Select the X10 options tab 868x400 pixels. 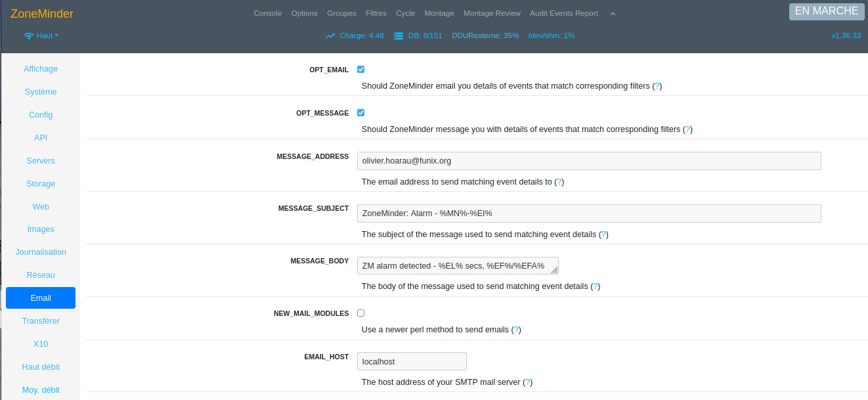click(41, 344)
